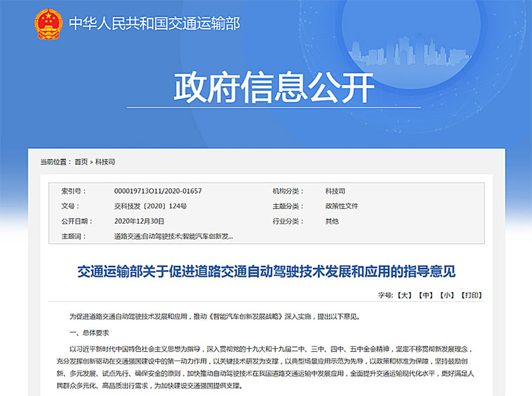Set font size to 大
The height and width of the screenshot is (396, 532).
tap(405, 296)
